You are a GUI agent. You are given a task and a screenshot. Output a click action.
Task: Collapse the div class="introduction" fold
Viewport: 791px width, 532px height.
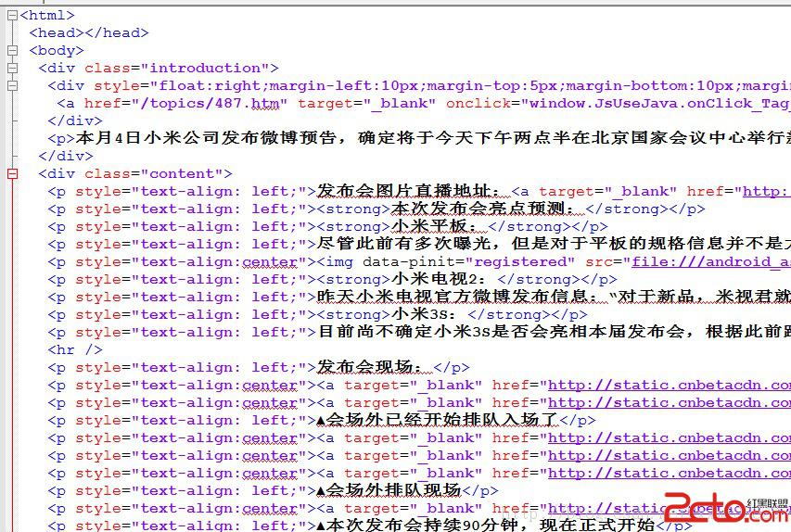[x=12, y=69]
